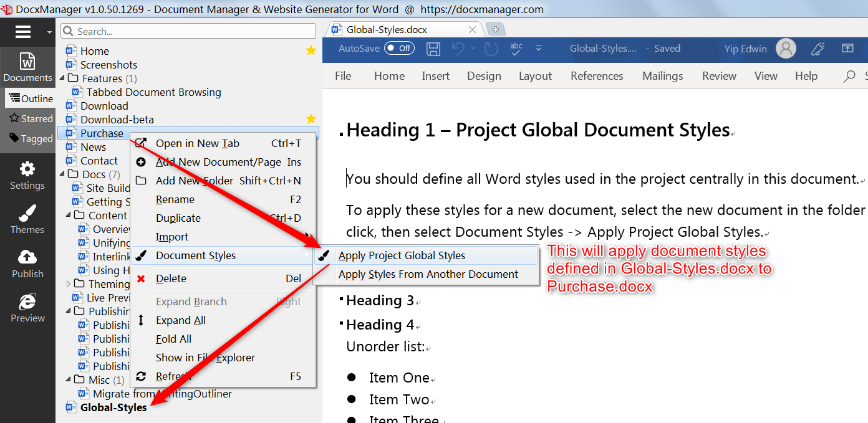This screenshot has height=423, width=868.
Task: Open the News document
Action: (x=93, y=147)
